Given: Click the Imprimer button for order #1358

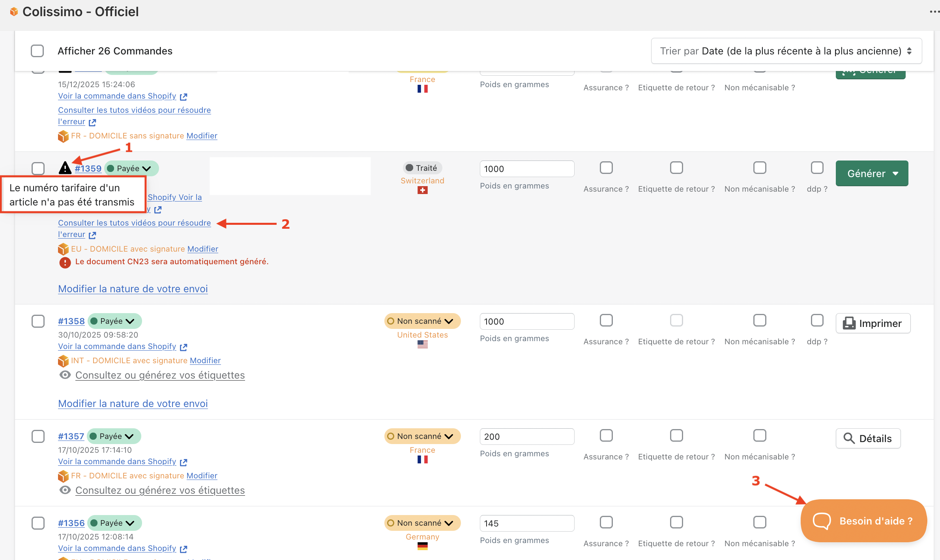Looking at the screenshot, I should pyautogui.click(x=873, y=323).
